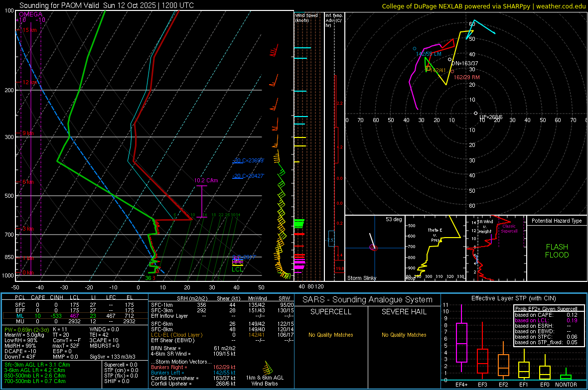This screenshot has height=390, width=588.
Task: Click the 700-500mb LR value
Action: pos(35,382)
